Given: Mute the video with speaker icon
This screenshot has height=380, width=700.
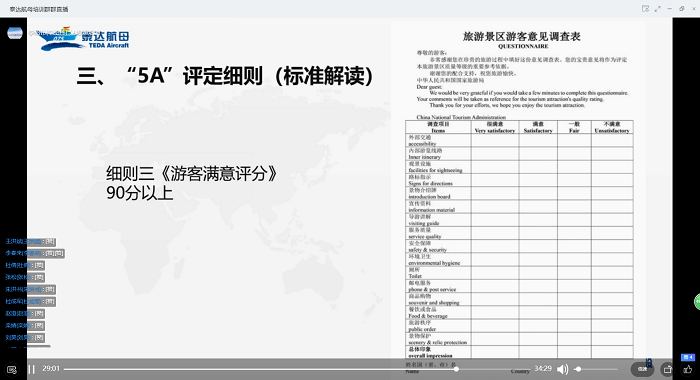Looking at the screenshot, I should tap(562, 369).
